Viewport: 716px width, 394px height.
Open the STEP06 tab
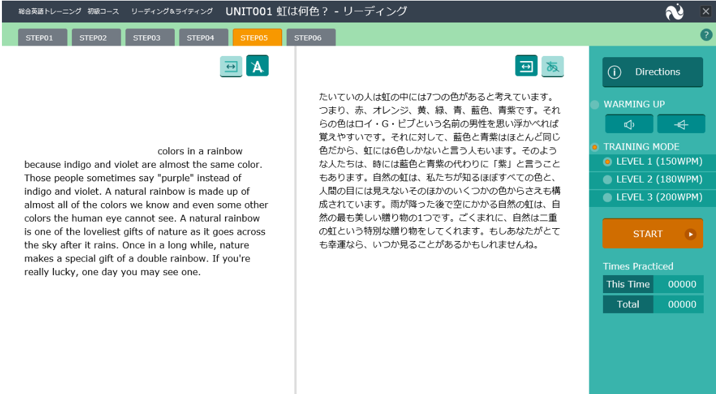[x=311, y=37]
